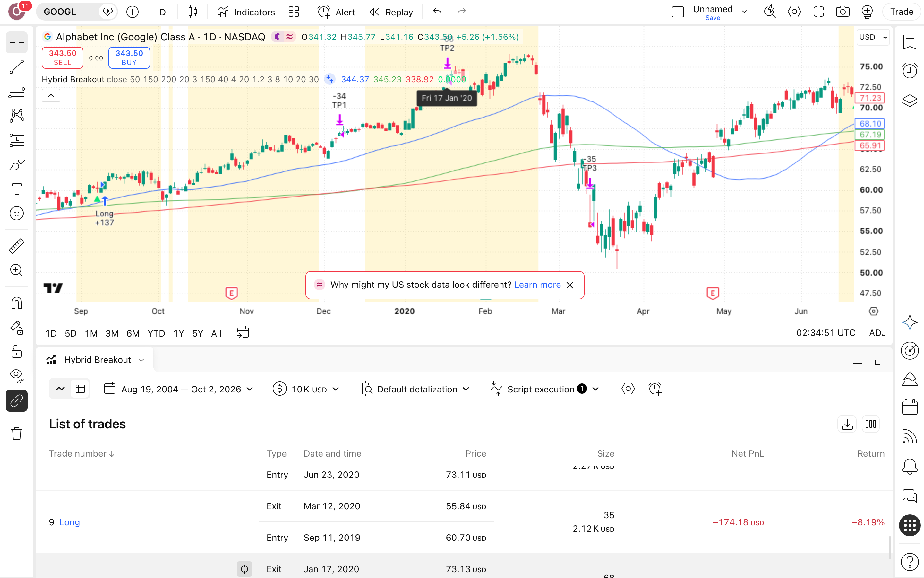Collapse the indicator legend chevron
924x578 pixels.
pyautogui.click(x=51, y=95)
